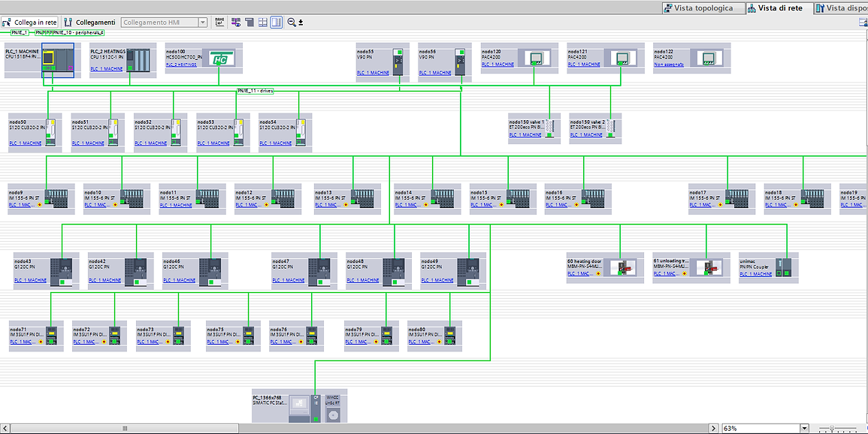Select the nodo121 PAC4200 device icon
The image size is (868, 434).
tap(620, 58)
